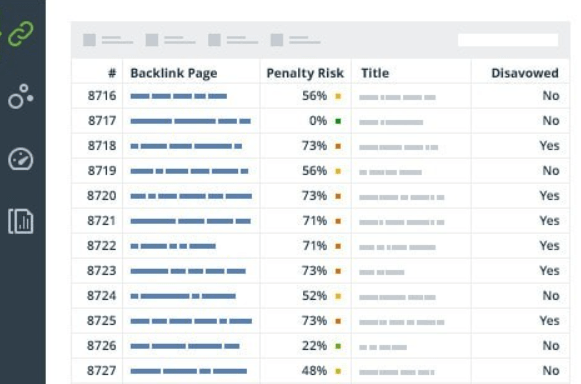This screenshot has height=384, width=581.
Task: Sort by the Backlink Page column header
Action: (174, 73)
